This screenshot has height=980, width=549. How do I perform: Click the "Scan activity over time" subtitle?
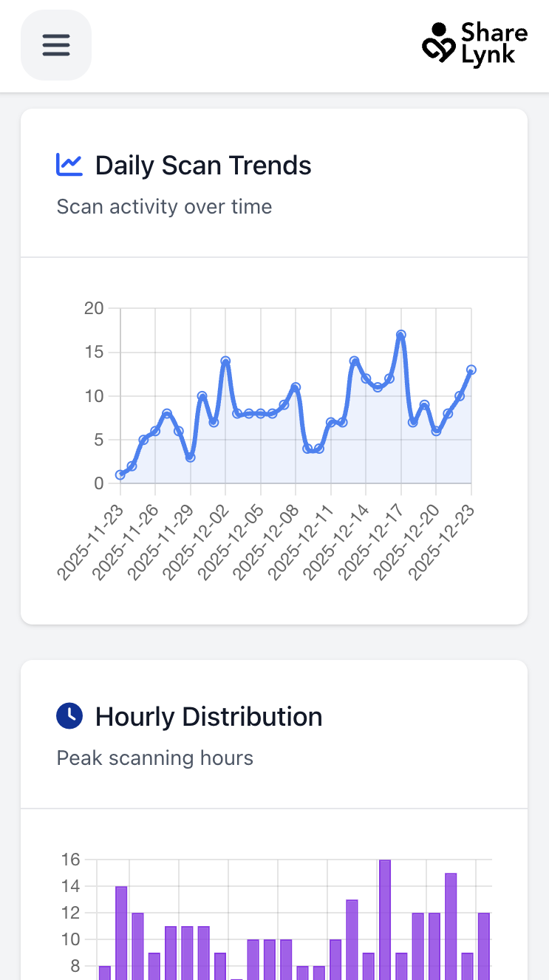(x=164, y=207)
